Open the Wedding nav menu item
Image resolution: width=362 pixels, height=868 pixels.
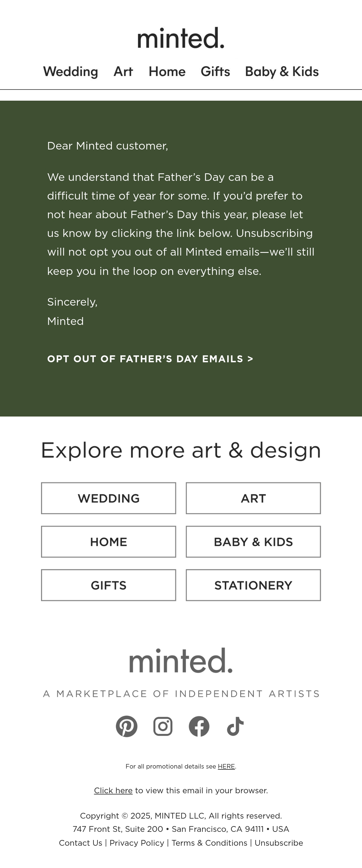coord(71,71)
